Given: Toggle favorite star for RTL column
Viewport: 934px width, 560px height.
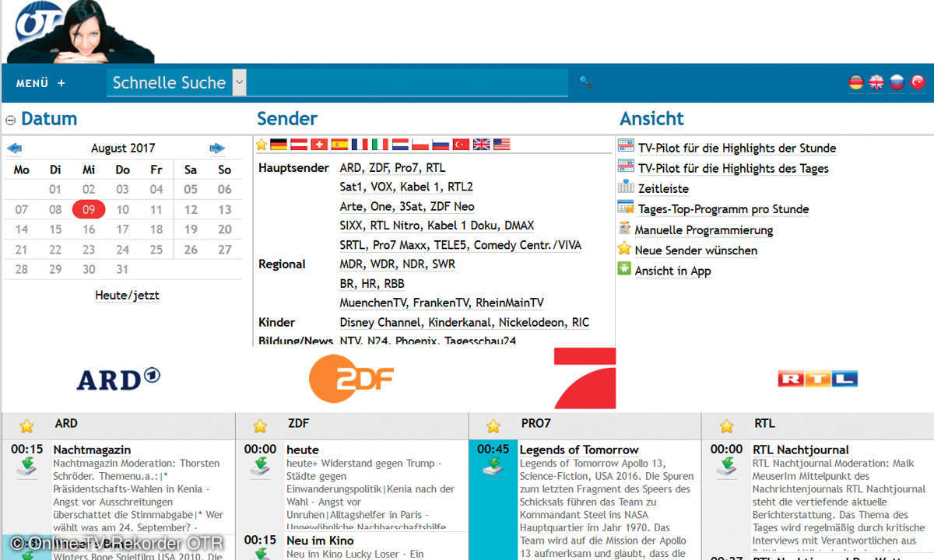Looking at the screenshot, I should click(x=726, y=425).
